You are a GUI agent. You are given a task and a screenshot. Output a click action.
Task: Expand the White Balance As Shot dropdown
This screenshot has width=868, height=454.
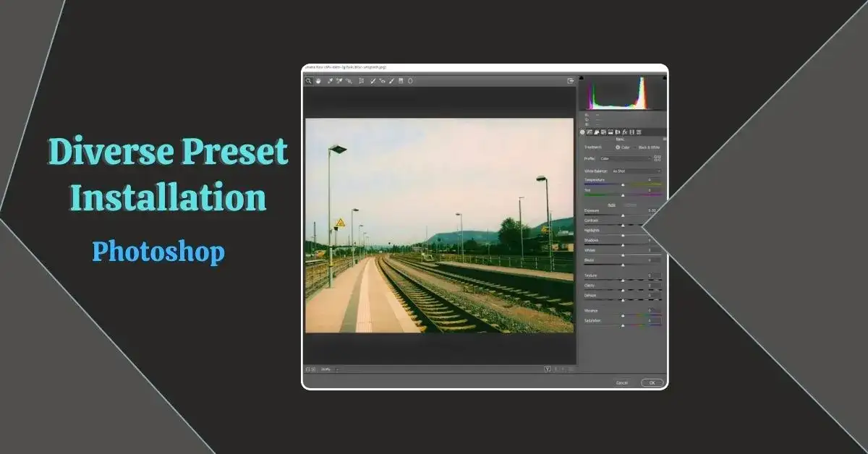tap(636, 171)
